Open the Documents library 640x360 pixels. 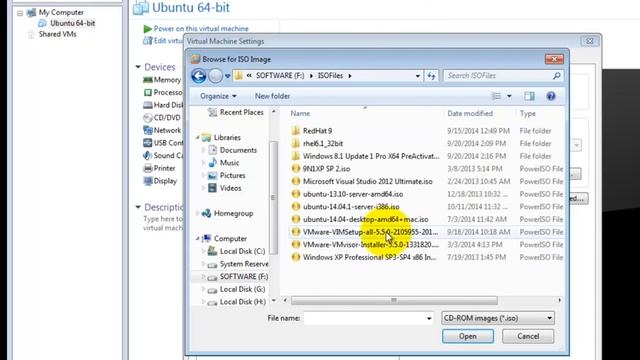point(233,150)
